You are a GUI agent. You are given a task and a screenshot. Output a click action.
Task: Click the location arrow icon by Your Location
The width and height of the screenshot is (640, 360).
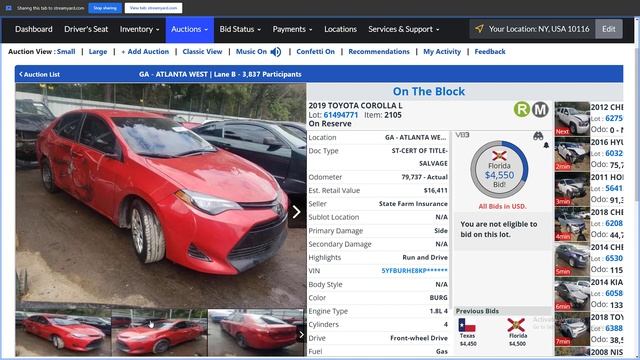coord(479,29)
